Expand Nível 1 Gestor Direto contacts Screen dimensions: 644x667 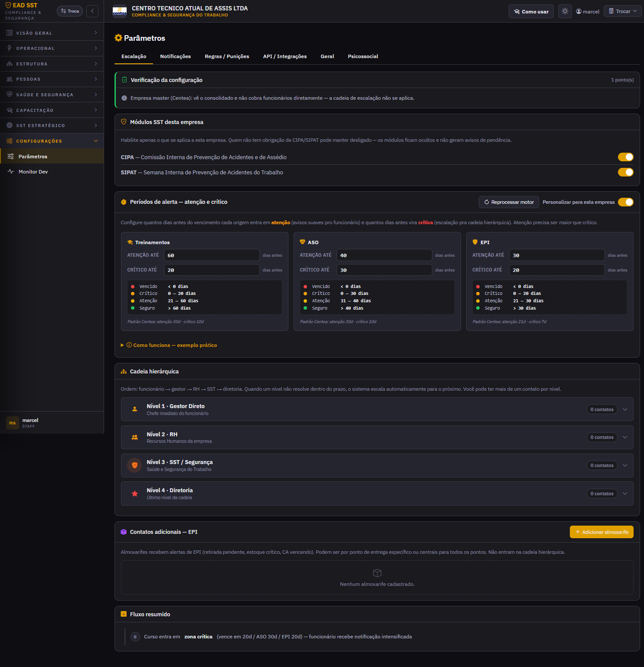(625, 409)
